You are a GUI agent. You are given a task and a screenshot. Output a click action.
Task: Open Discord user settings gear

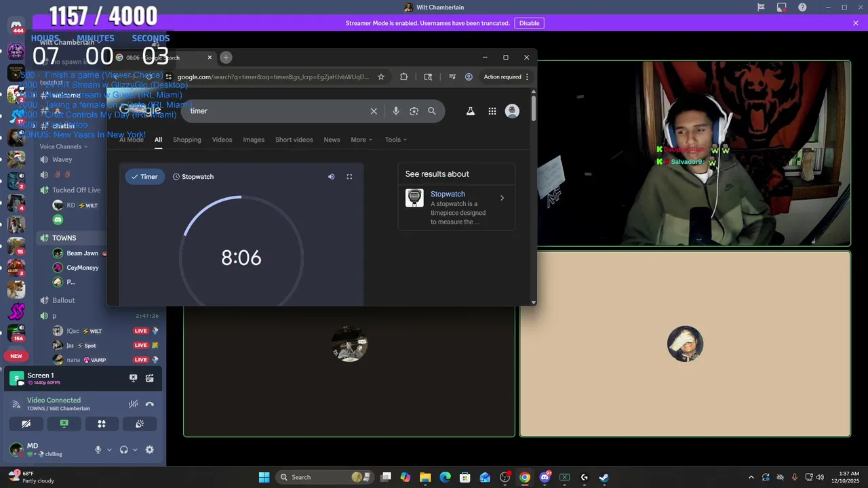point(149,449)
